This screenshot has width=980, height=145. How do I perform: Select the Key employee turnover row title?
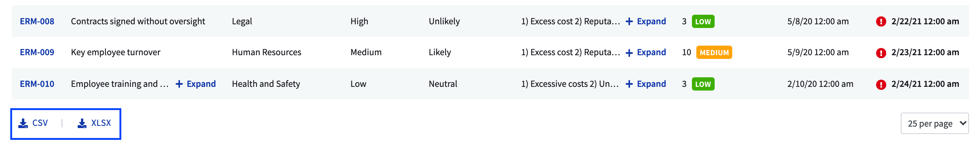pyautogui.click(x=116, y=52)
